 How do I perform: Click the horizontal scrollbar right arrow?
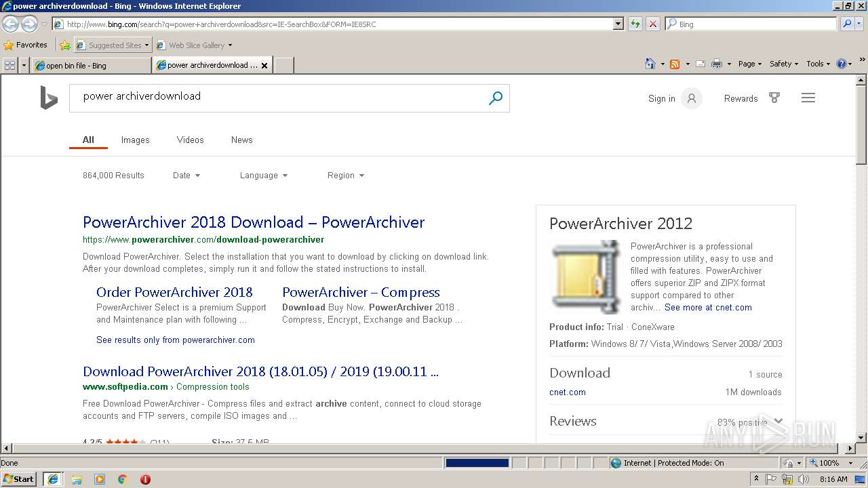(x=850, y=448)
